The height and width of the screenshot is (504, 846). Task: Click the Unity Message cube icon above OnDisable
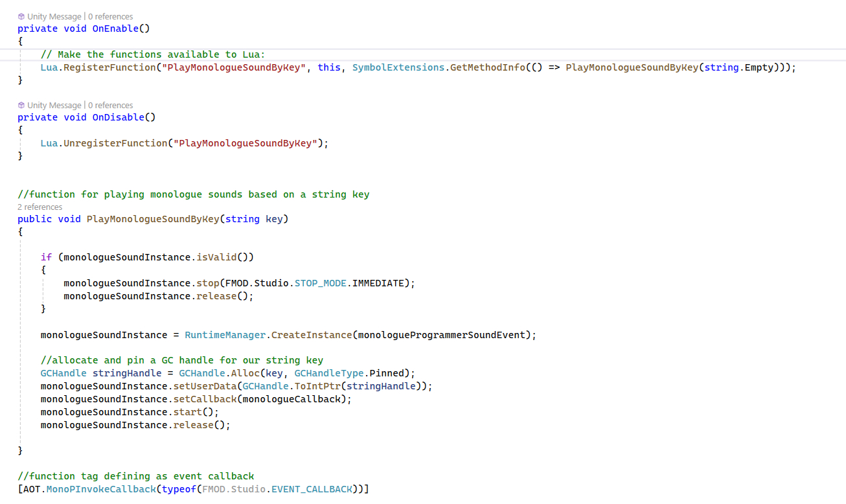click(21, 105)
